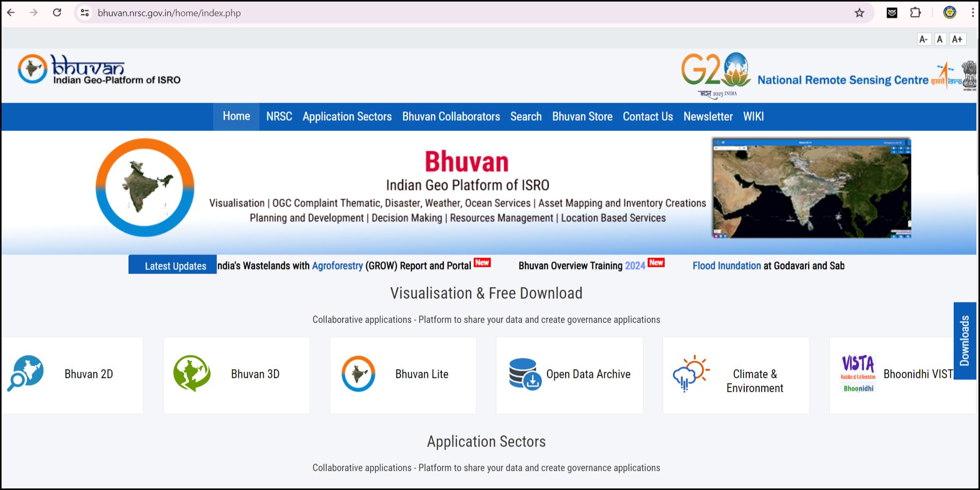Click the Climate & Environment weather icon
This screenshot has width=980, height=490.
point(691,373)
